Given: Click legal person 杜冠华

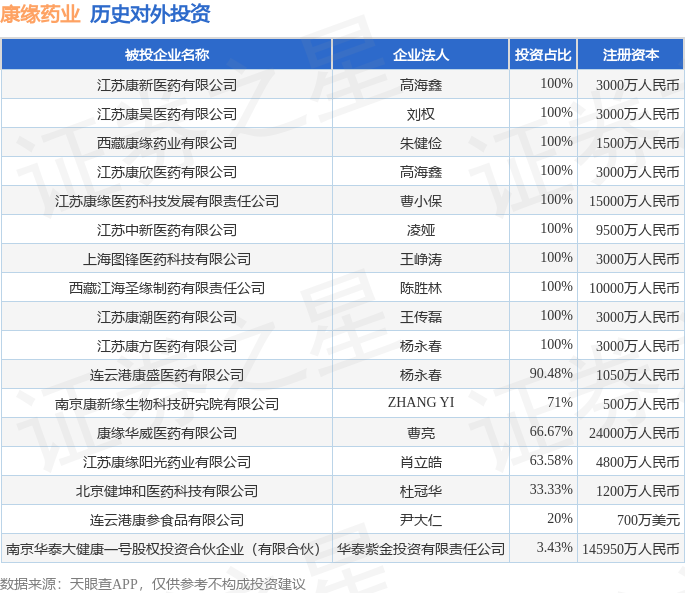Looking at the screenshot, I should [421, 491].
